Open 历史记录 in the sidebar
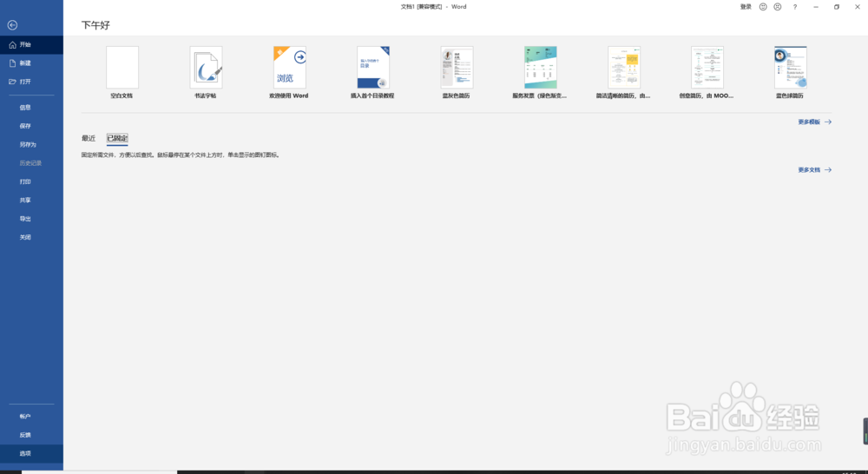Viewport: 868px width, 474px height. click(31, 163)
